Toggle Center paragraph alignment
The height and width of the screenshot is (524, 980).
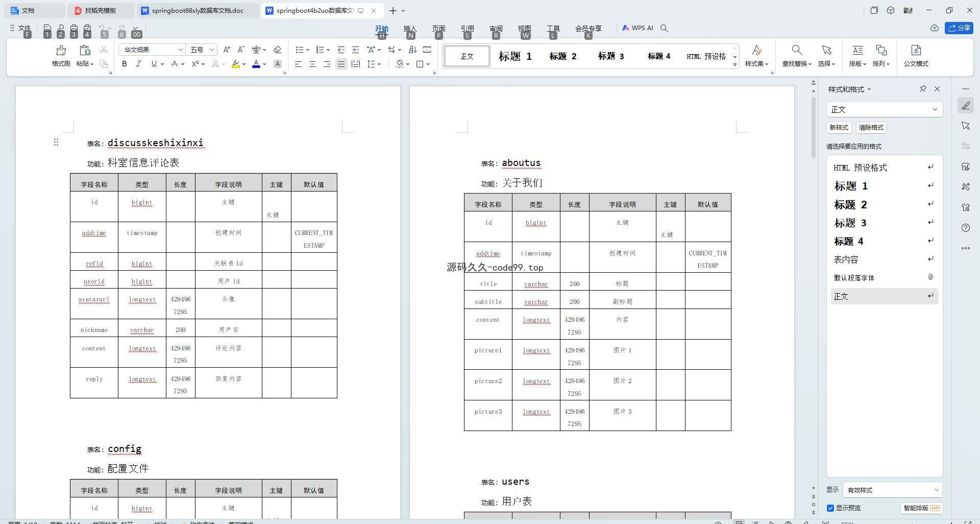312,64
